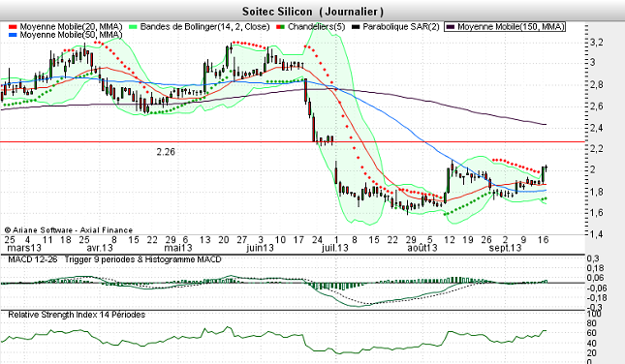The image size is (625, 364).
Task: Click the Soitec Silicon (Journalier) chart title
Action: click(313, 12)
